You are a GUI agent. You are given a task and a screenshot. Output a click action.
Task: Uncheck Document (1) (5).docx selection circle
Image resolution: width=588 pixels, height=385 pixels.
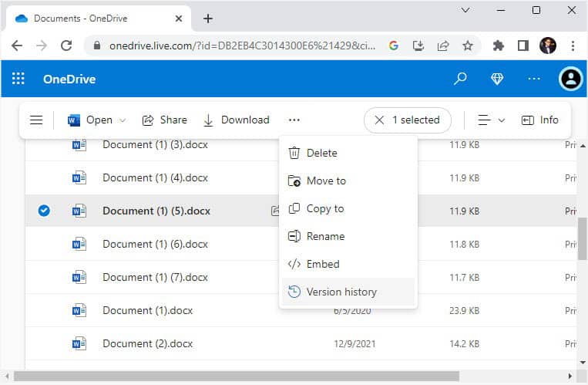44,211
